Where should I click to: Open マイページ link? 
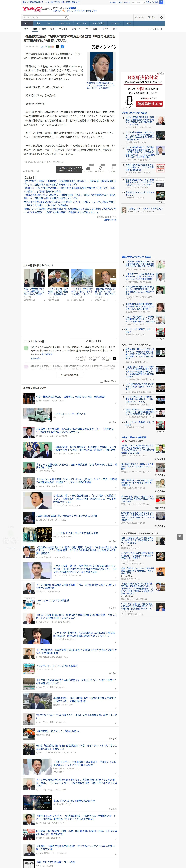(139, 18)
